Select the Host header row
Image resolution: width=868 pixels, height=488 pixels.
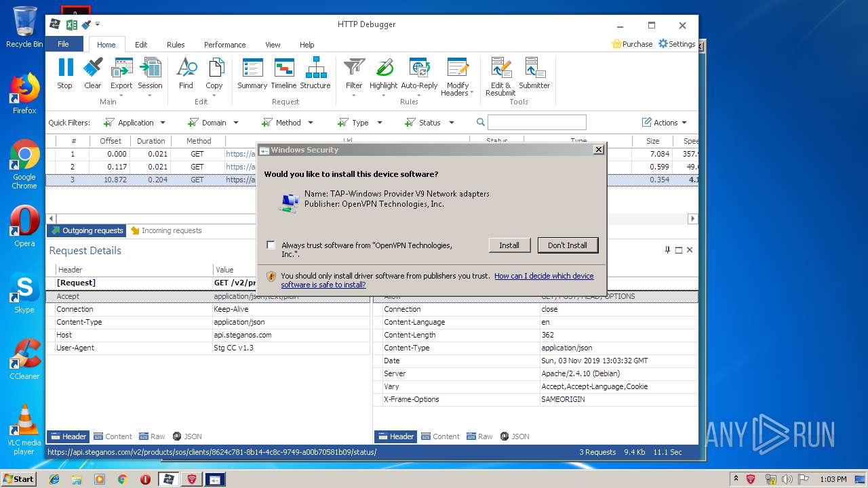pyautogui.click(x=208, y=335)
